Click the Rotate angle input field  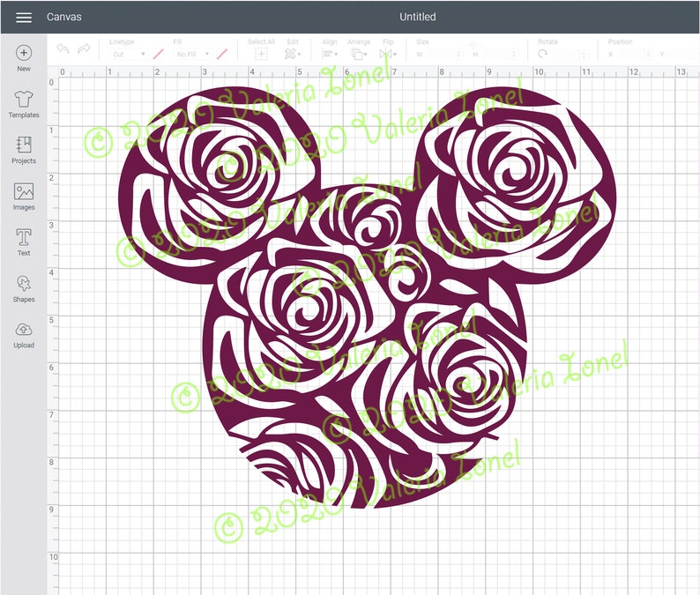(570, 54)
